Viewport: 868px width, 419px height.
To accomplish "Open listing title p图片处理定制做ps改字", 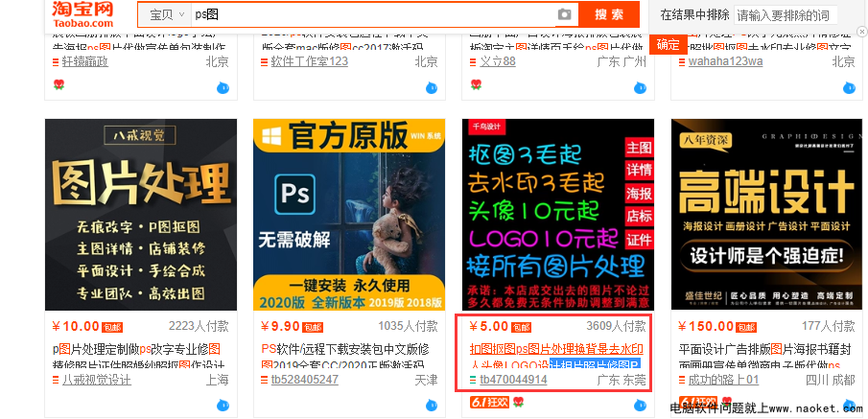I will (137, 357).
